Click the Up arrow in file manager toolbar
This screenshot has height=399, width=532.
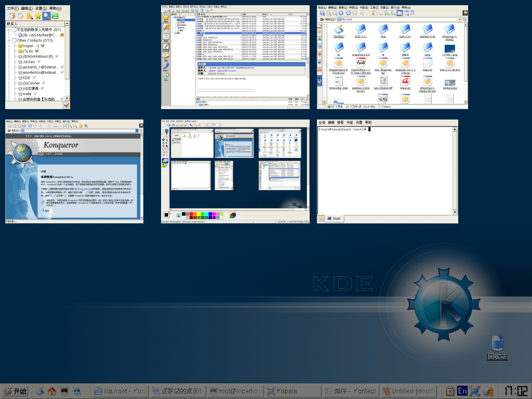tap(322, 13)
